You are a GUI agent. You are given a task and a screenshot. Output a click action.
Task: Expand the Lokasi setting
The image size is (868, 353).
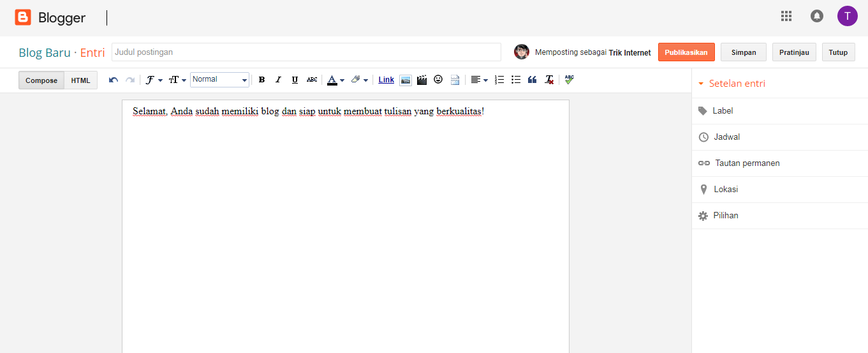click(x=779, y=190)
